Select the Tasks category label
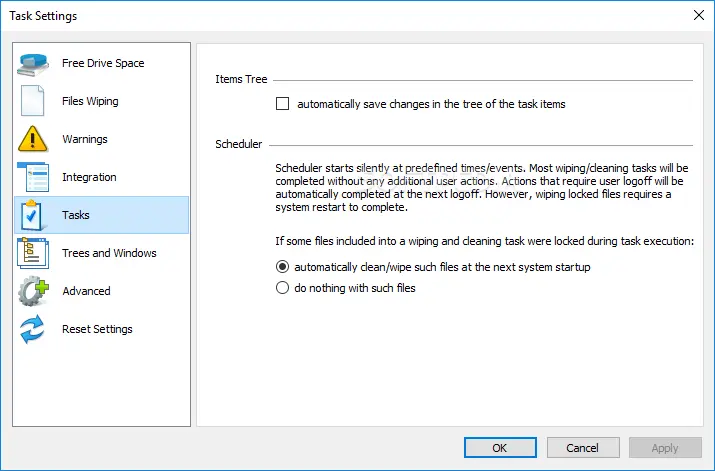The image size is (715, 471). pos(76,215)
